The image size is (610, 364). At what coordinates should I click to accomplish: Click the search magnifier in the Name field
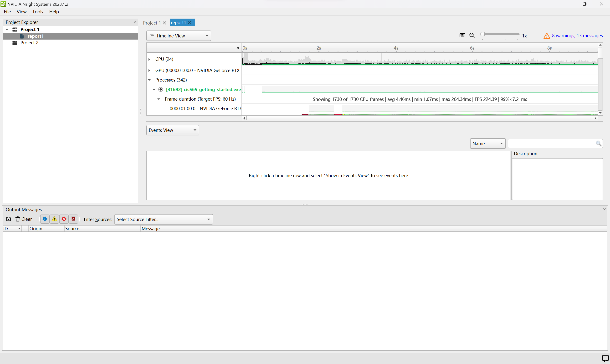tap(599, 144)
